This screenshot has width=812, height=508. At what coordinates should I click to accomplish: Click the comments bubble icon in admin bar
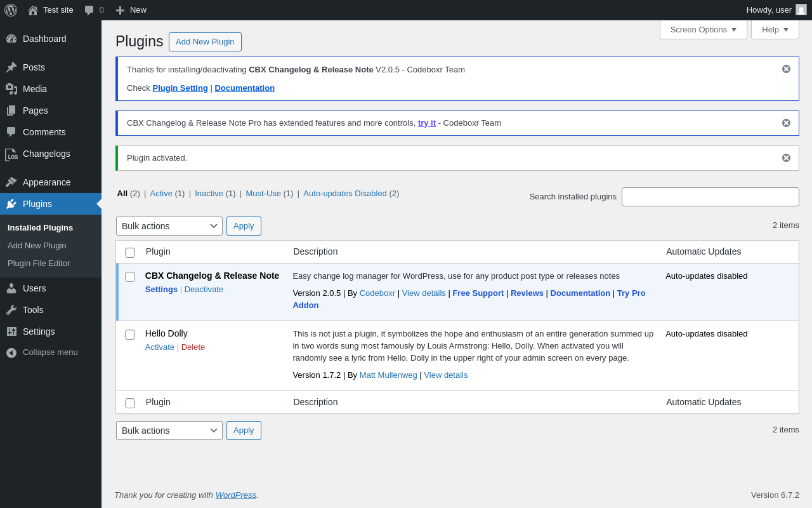tap(89, 10)
